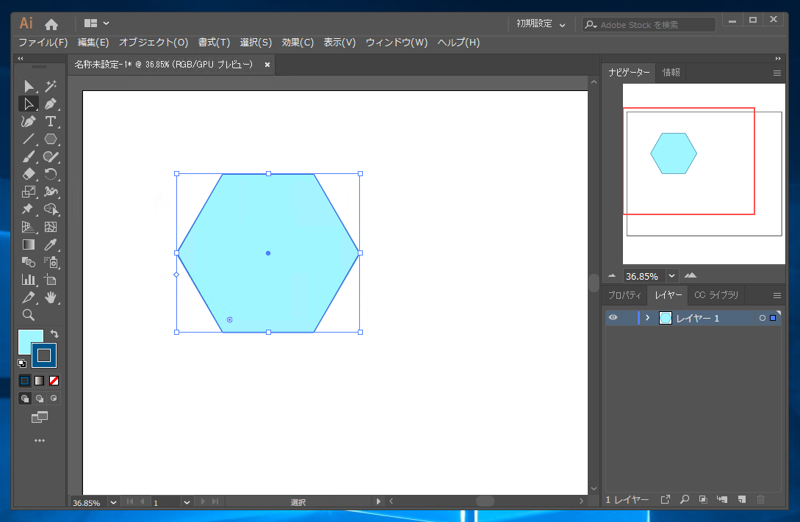Select the Hand tool

(x=51, y=298)
